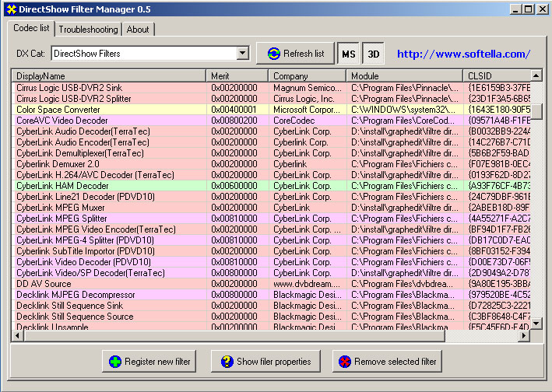Select the CyberLink HAM Decoder row

click(x=271, y=186)
